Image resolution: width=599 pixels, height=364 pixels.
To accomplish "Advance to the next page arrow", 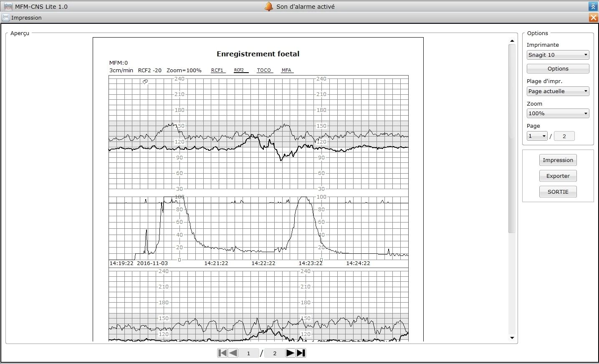I will pos(290,353).
